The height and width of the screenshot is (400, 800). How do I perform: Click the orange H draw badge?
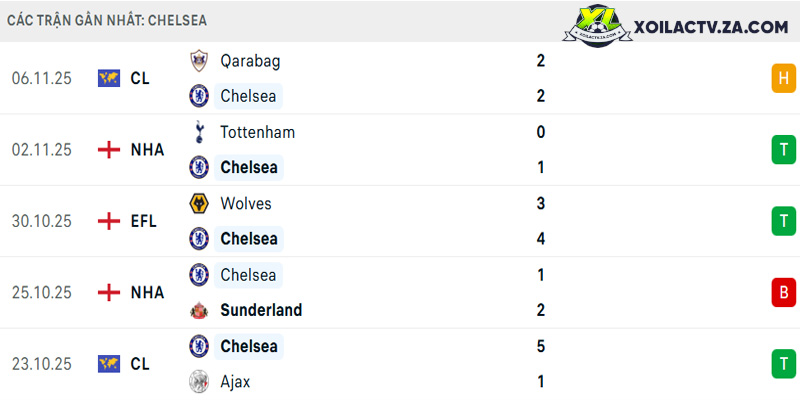pyautogui.click(x=784, y=78)
